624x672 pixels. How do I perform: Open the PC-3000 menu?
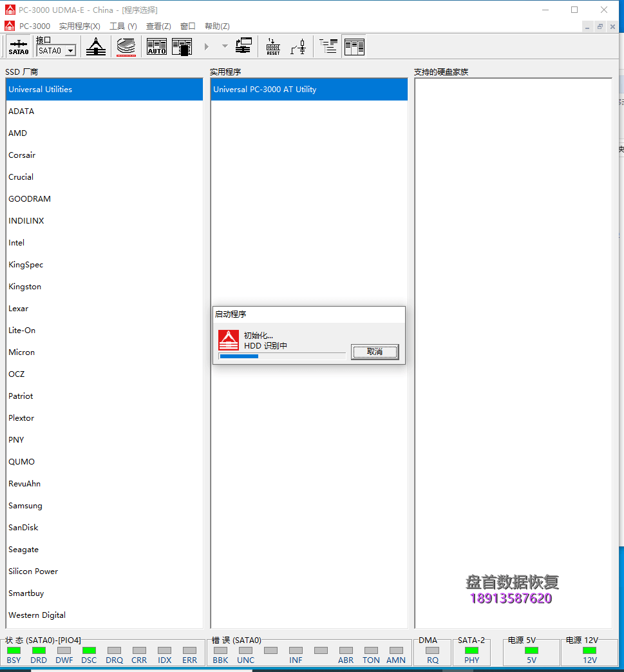click(35, 26)
